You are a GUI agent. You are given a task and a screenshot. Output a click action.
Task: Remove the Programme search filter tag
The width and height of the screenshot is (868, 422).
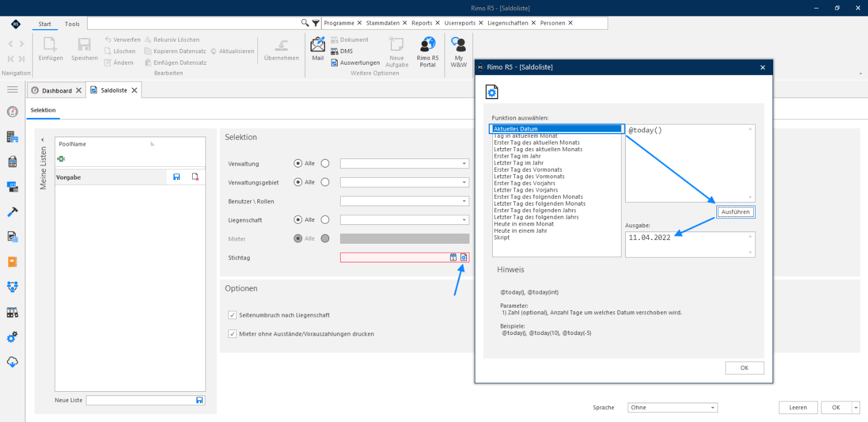point(359,23)
